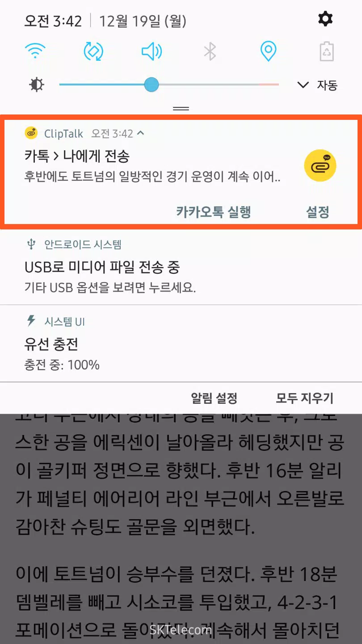Image resolution: width=362 pixels, height=644 pixels.
Task: Collapse the ClipTalk notification chevron
Action: coord(141,133)
